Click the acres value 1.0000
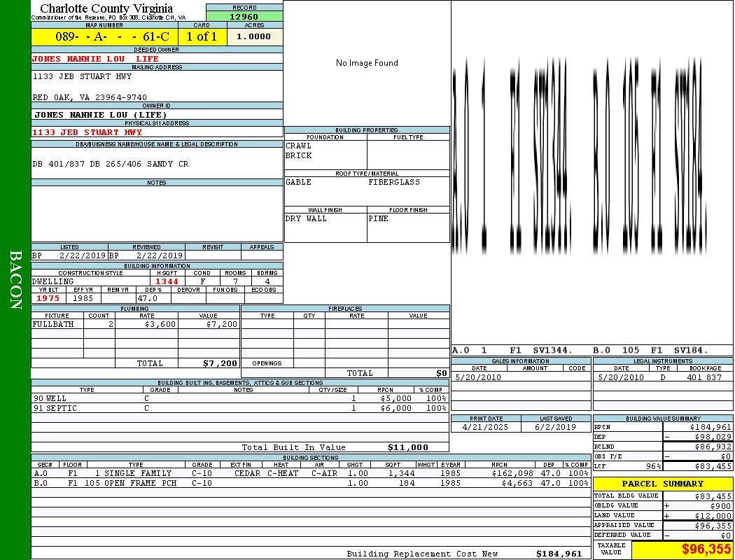The height and width of the screenshot is (560, 735). click(x=253, y=36)
